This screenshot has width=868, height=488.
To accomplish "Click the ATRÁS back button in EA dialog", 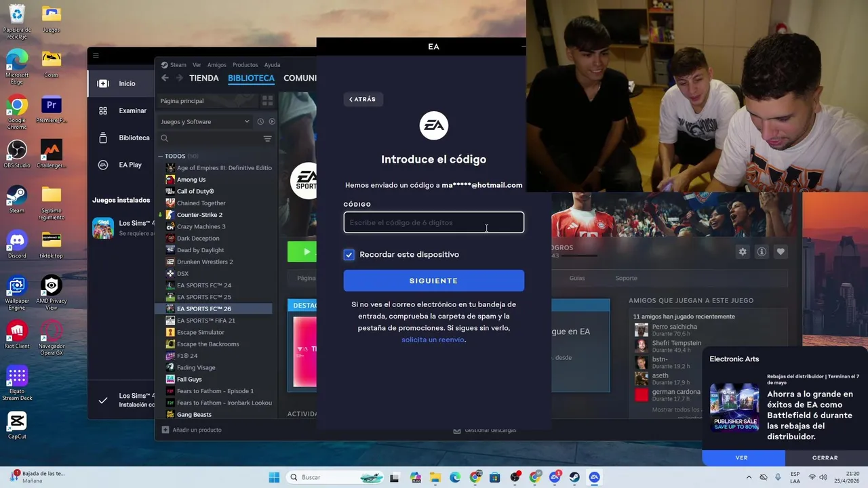I will pyautogui.click(x=363, y=99).
